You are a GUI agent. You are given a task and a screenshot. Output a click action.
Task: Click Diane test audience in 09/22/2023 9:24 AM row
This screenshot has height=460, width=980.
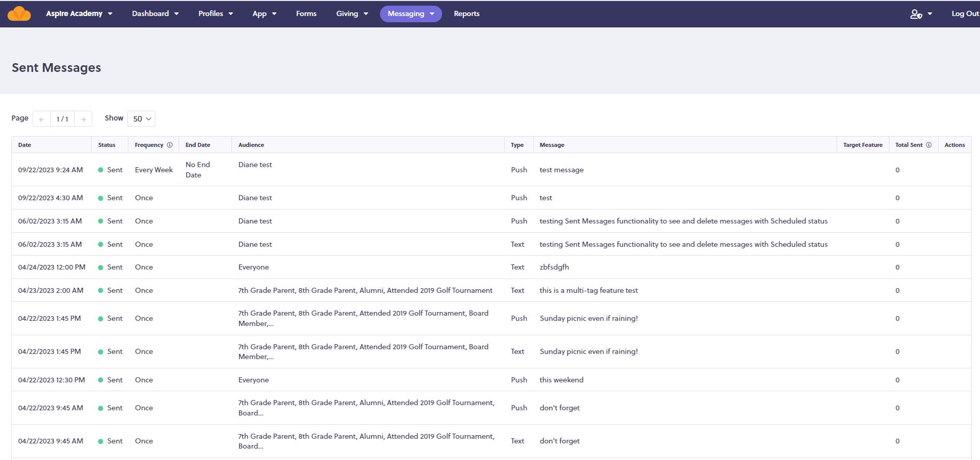click(x=255, y=165)
